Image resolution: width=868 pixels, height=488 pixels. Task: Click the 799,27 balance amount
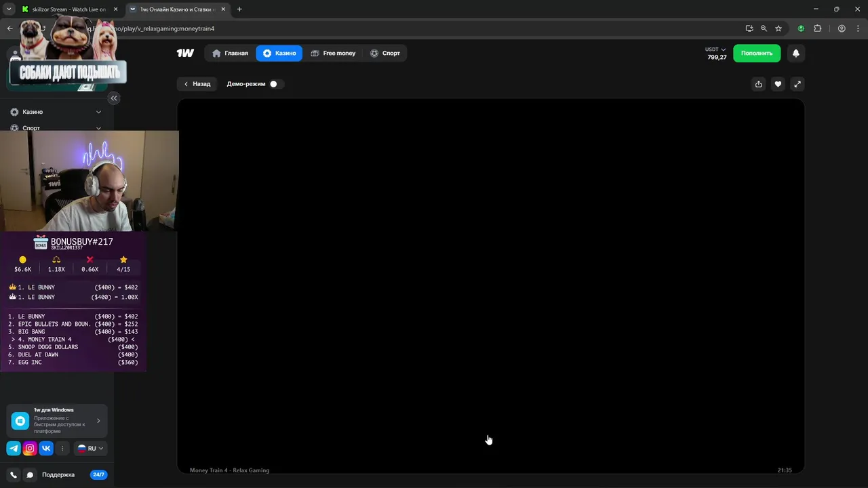pyautogui.click(x=717, y=58)
